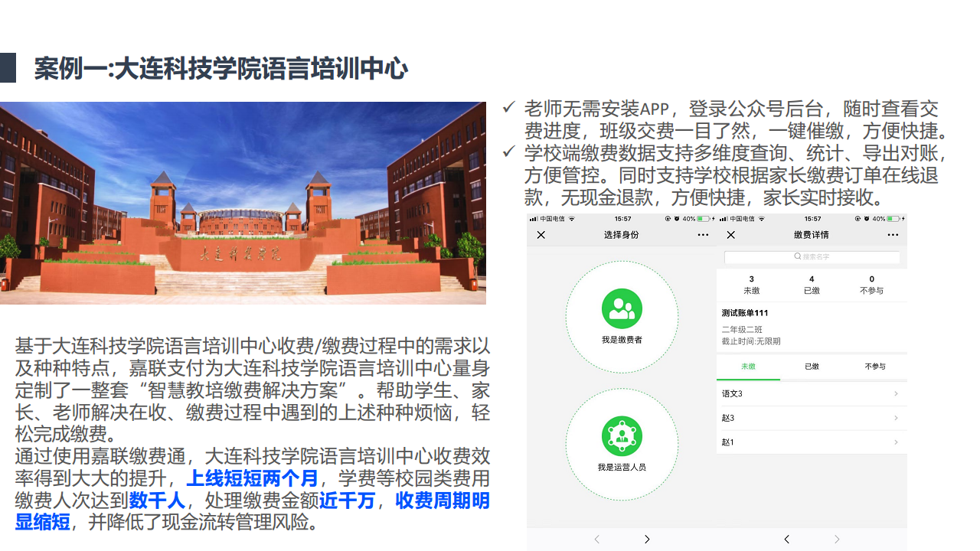Go back with left arrow on 选择身份 screen
The image size is (980, 551).
pos(597,540)
